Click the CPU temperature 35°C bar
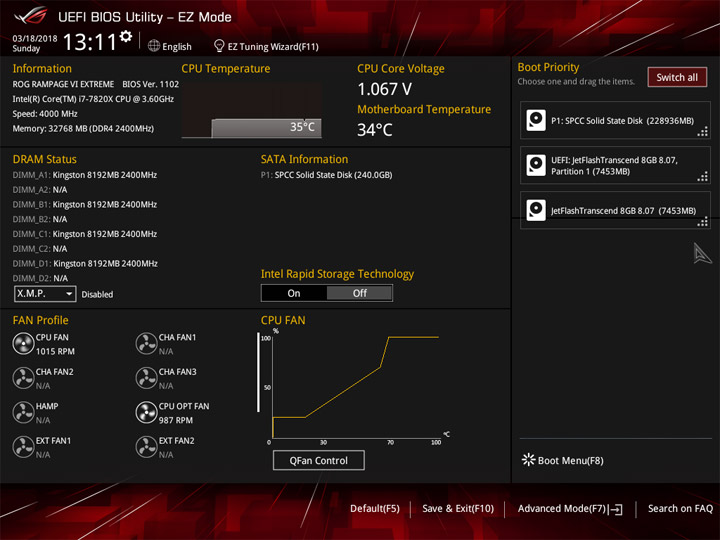The image size is (720, 540). click(x=266, y=128)
